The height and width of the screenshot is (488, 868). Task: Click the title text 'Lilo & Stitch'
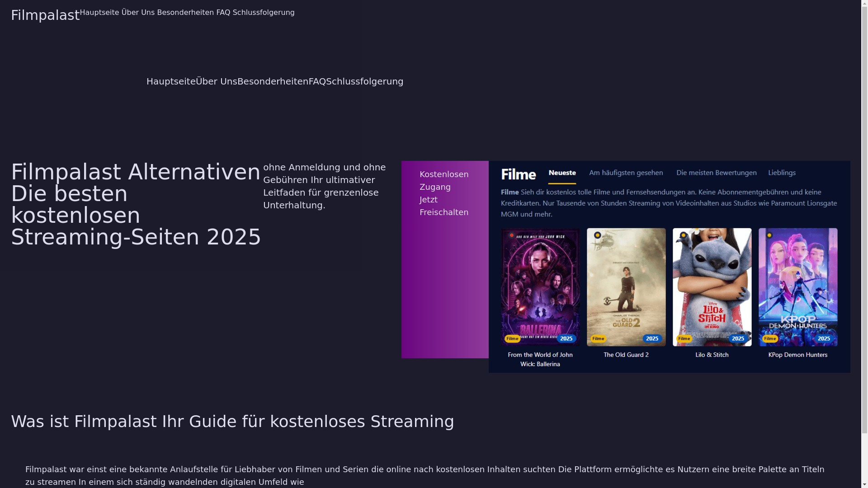tap(712, 355)
